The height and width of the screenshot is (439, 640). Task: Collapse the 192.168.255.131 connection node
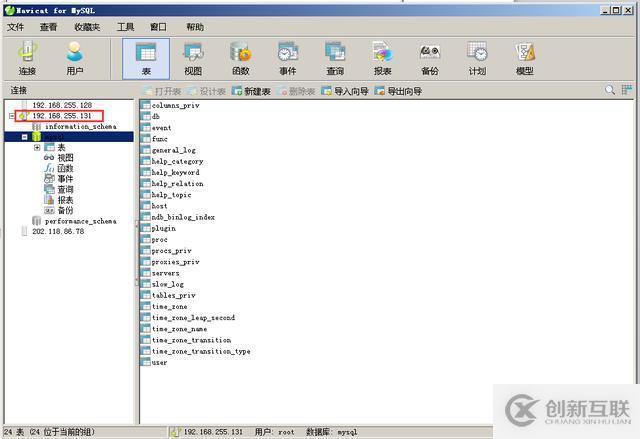click(12, 116)
